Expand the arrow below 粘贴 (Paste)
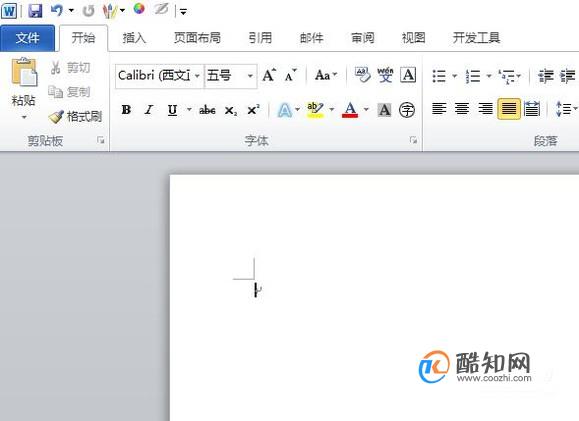Screen dimensions: 579x421 pyautogui.click(x=24, y=117)
